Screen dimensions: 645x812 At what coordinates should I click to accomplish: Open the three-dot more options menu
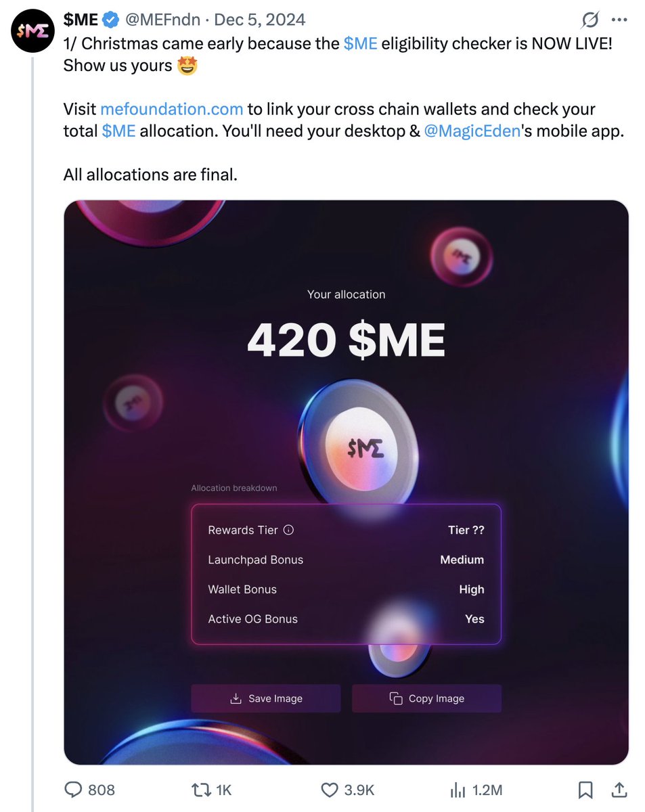[x=619, y=20]
